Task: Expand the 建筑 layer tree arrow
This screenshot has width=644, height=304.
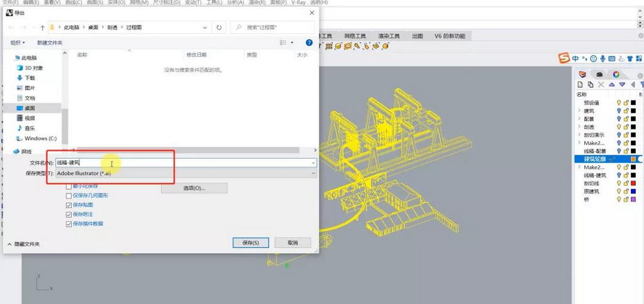Action: [x=579, y=111]
